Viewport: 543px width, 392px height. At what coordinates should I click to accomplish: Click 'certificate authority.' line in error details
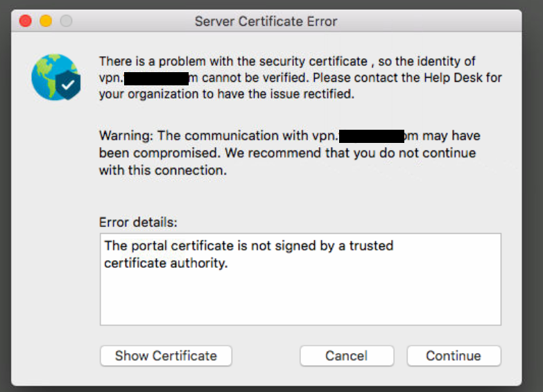point(166,264)
